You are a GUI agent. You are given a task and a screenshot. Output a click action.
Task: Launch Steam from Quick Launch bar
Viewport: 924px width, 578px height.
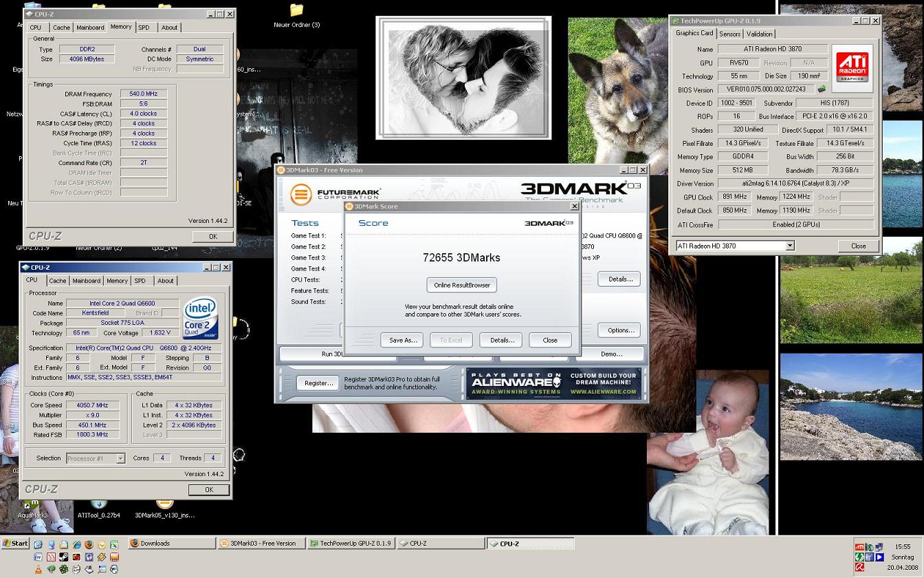[x=63, y=557]
